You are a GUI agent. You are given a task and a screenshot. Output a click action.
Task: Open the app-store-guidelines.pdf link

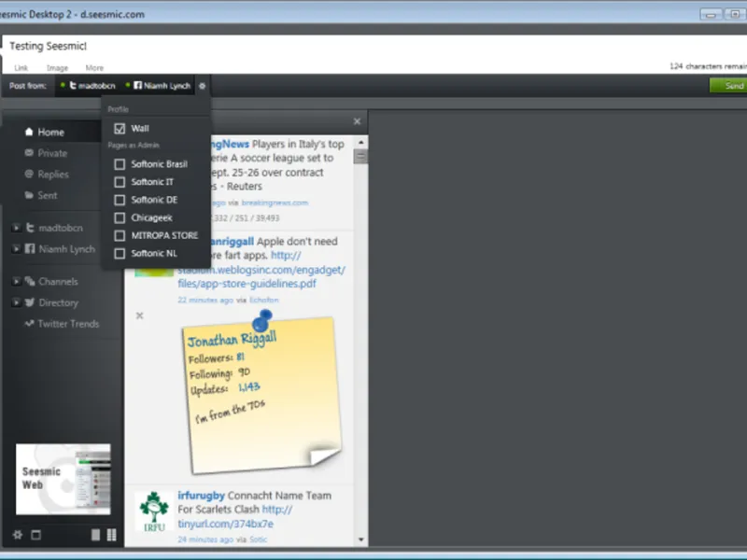click(x=247, y=284)
